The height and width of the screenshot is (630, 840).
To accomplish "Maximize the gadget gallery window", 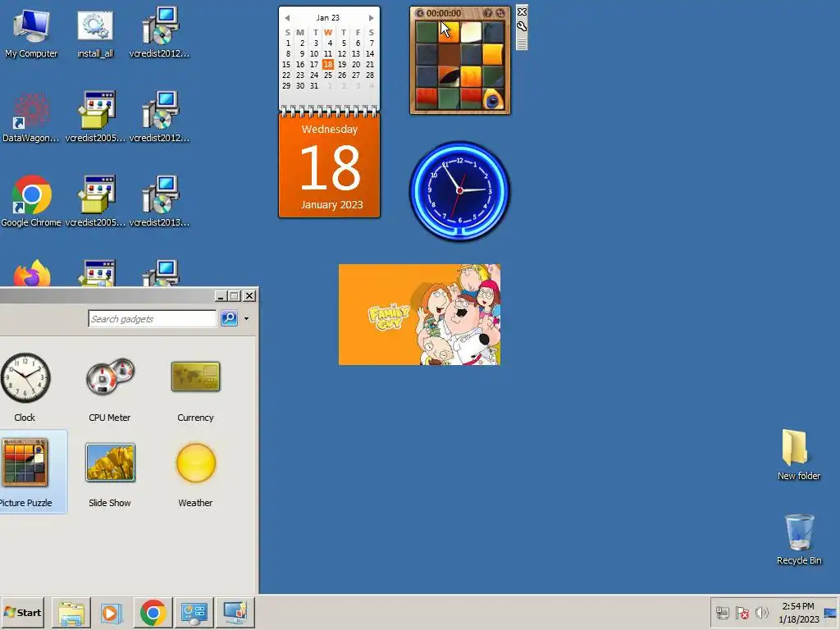I will click(x=235, y=295).
